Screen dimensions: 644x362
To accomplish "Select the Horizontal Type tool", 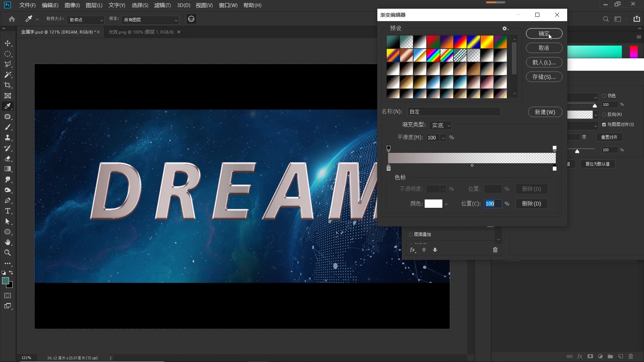I will [x=8, y=211].
